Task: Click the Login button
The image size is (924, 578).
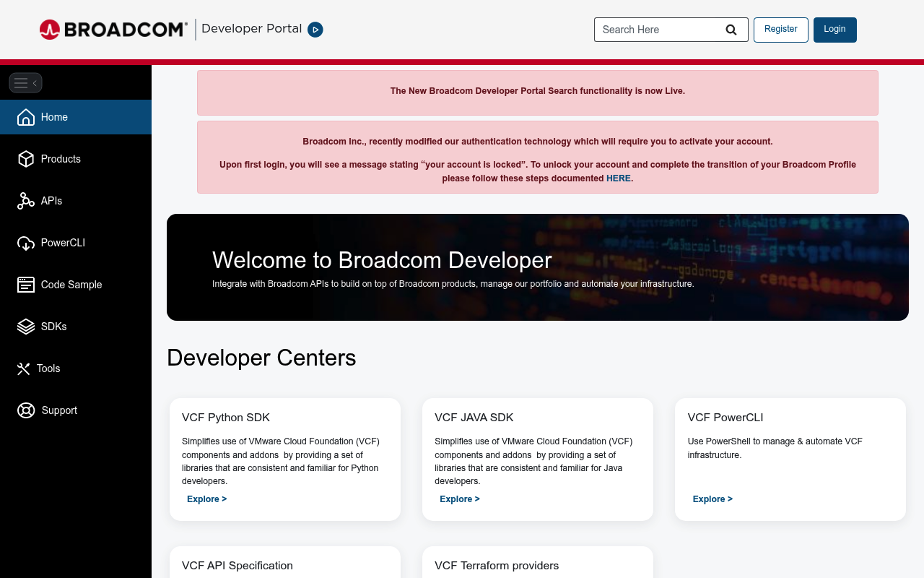Action: (834, 30)
